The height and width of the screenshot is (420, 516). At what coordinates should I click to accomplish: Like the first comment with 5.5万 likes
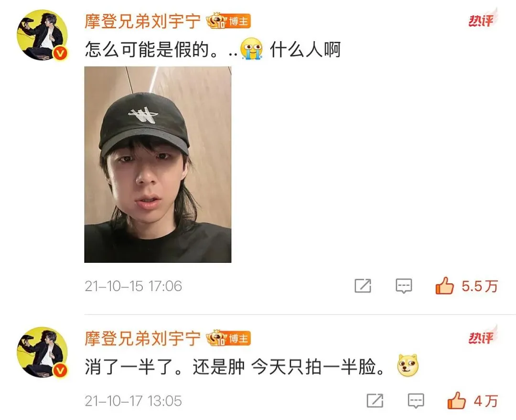[x=444, y=286]
